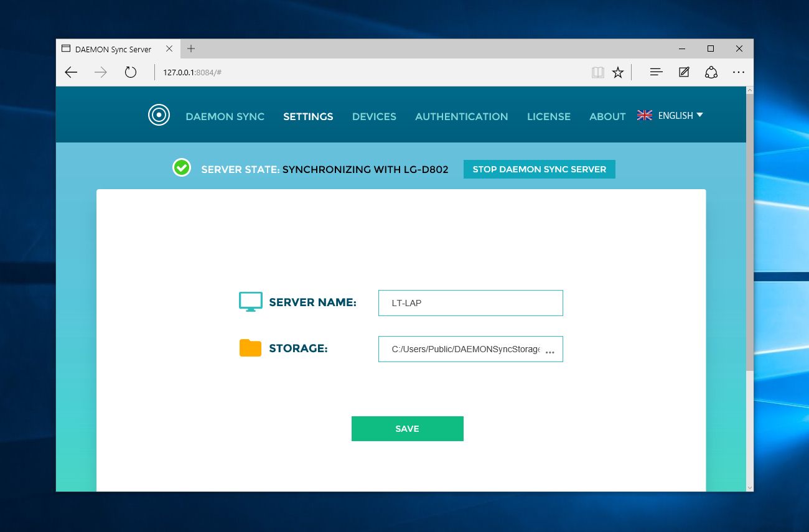Open the Make a Web Note icon
The width and height of the screenshot is (809, 532).
pyautogui.click(x=684, y=72)
